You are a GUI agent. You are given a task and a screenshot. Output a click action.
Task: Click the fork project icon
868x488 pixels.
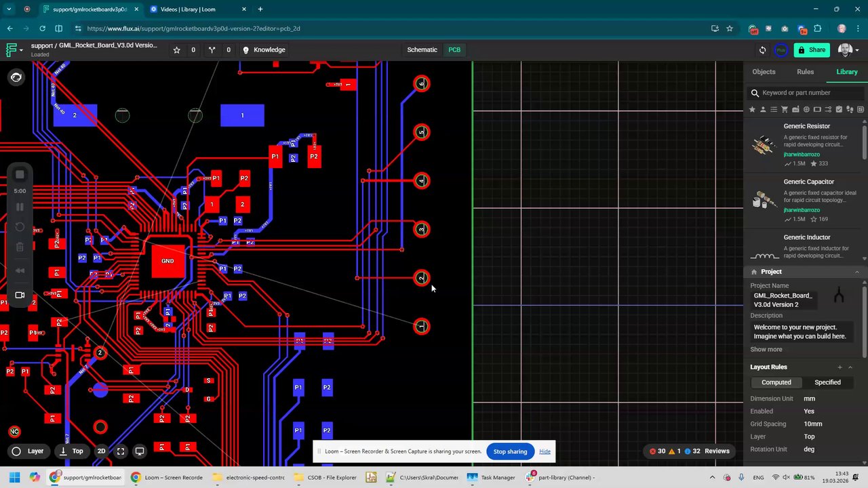(x=212, y=50)
